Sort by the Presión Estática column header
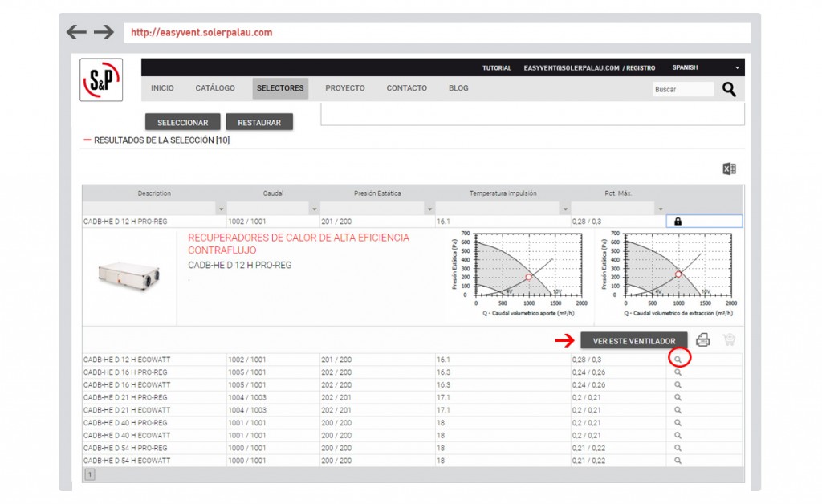 pos(377,193)
